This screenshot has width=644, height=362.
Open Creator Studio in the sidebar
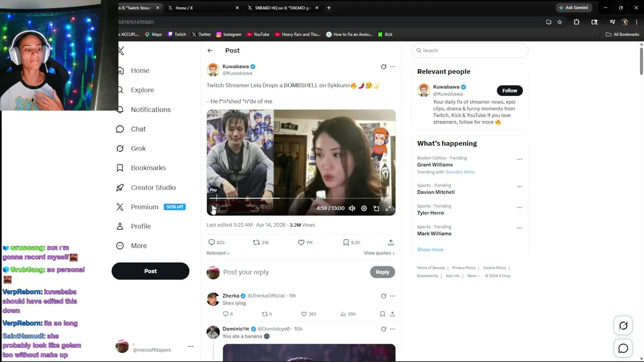(153, 188)
